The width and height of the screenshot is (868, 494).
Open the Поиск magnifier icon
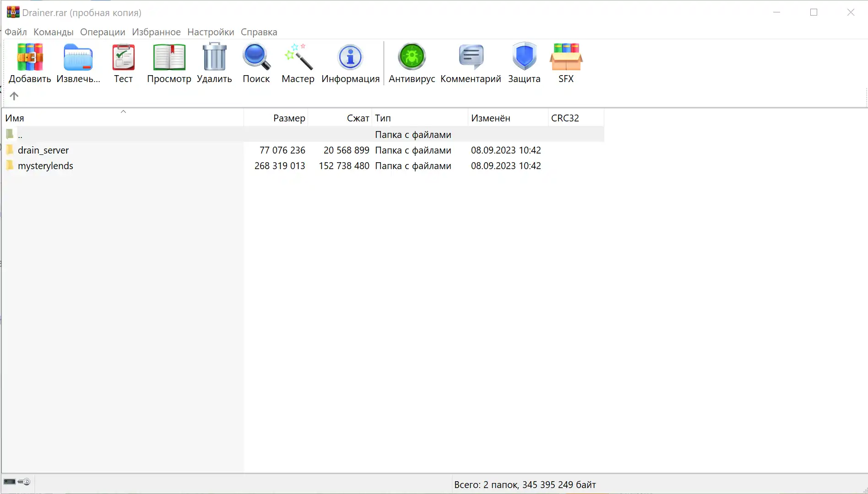[256, 57]
